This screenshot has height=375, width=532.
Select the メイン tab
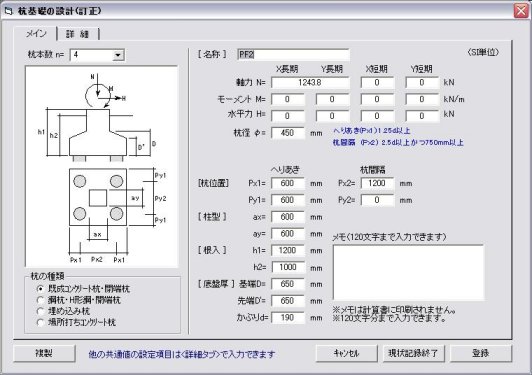coord(36,34)
